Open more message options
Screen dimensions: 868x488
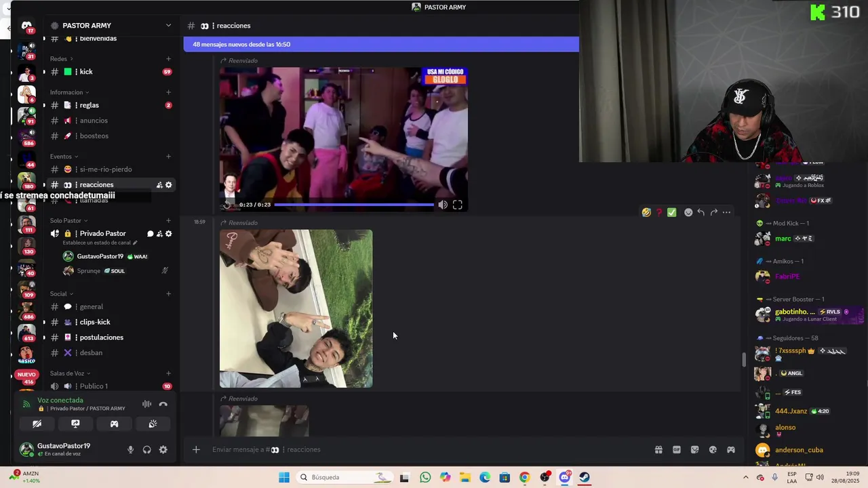click(x=726, y=212)
